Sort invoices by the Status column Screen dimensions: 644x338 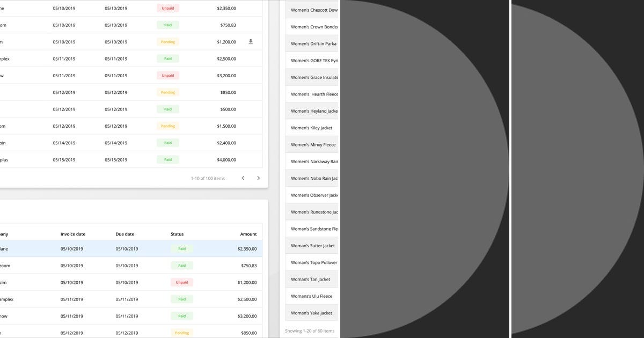[x=177, y=234]
